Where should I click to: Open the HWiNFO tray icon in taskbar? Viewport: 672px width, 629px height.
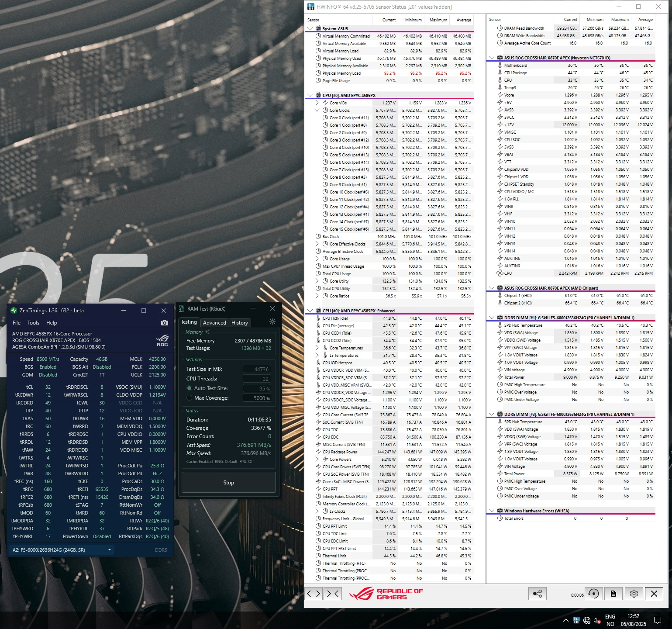coord(576,620)
